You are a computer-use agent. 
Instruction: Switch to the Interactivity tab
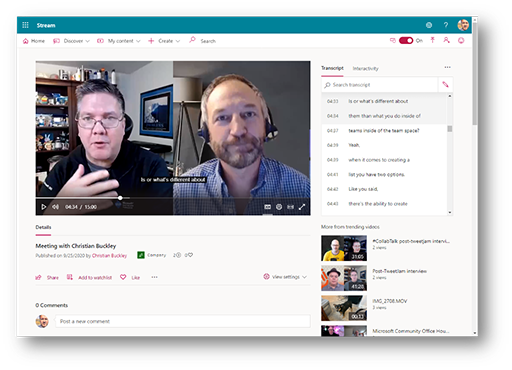coord(365,68)
